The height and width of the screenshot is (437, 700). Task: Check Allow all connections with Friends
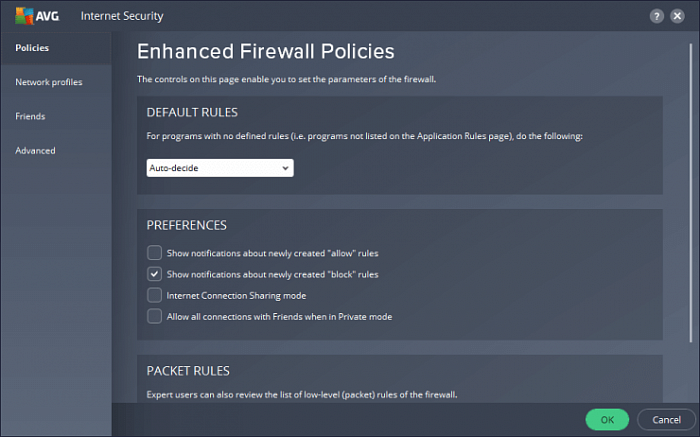click(x=154, y=316)
